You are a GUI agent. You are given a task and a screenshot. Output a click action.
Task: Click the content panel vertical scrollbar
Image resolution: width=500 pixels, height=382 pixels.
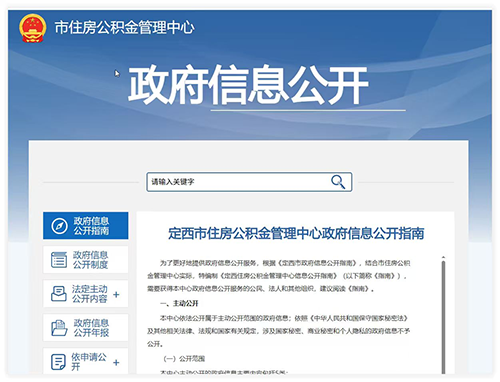click(x=443, y=316)
